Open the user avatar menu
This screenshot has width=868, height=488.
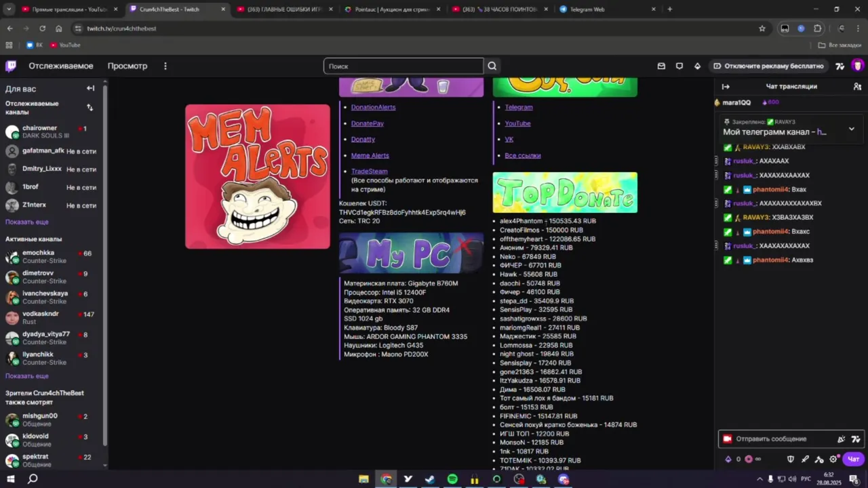858,66
